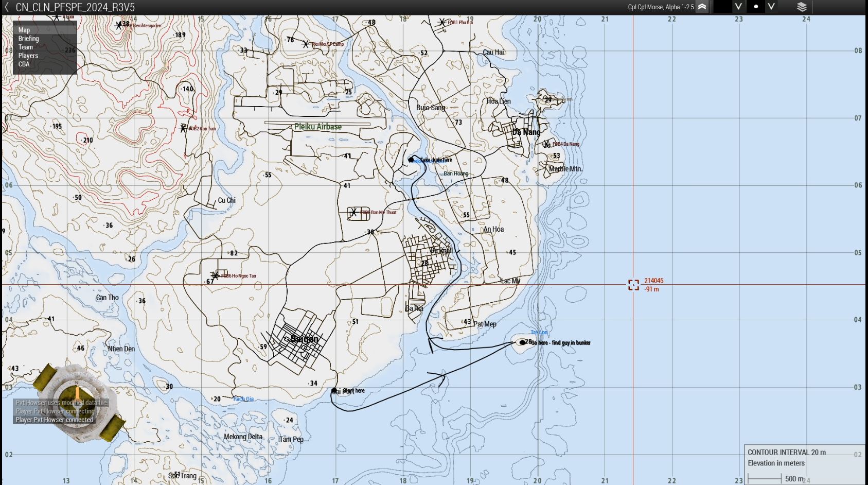Collapse the player info double-chevron button
This screenshot has width=868, height=485.
click(702, 7)
